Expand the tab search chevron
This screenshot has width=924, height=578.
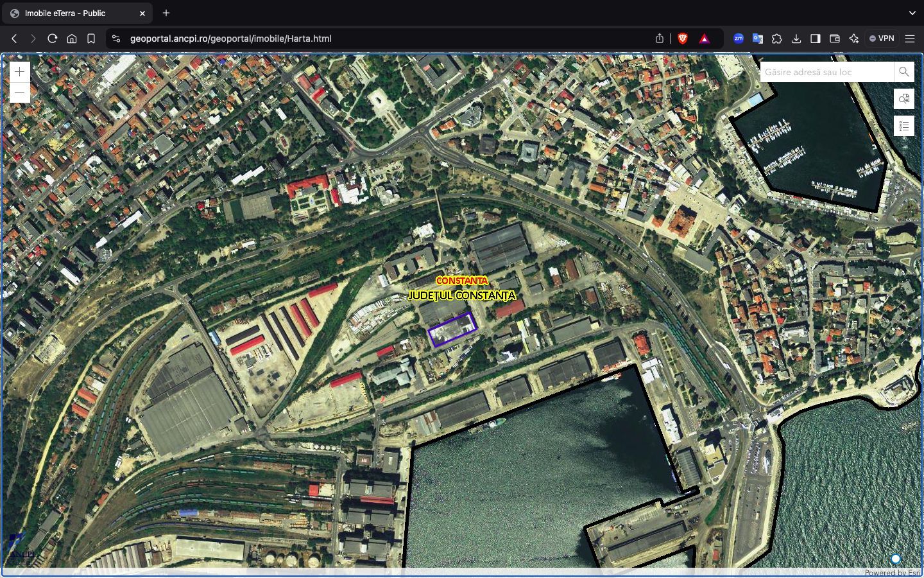coord(912,13)
